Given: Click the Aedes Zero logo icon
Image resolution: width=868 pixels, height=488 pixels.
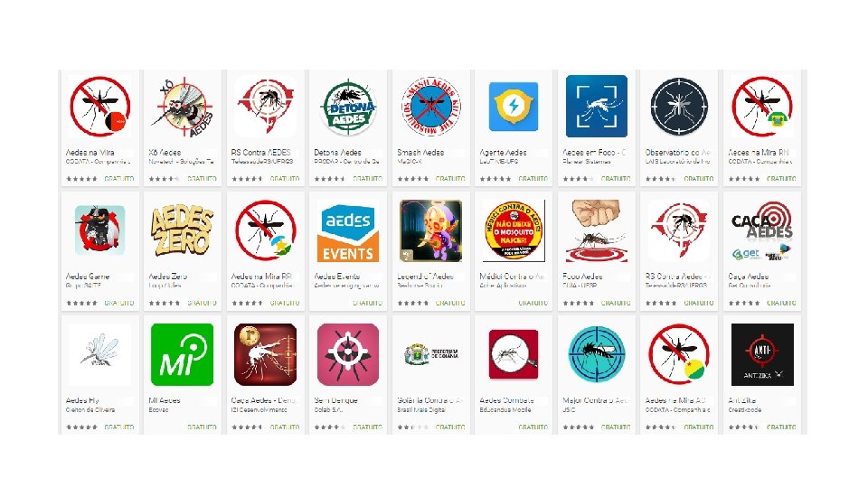Looking at the screenshot, I should click(x=182, y=230).
